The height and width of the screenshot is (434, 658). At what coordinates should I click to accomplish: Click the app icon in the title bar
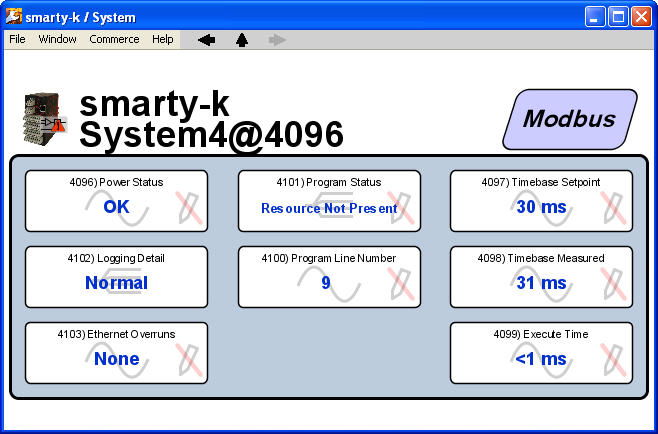[13, 16]
